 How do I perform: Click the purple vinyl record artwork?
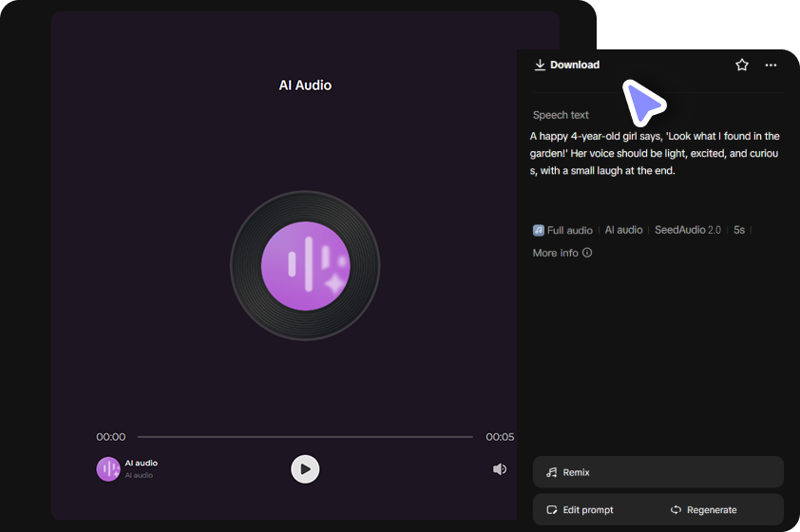305,266
